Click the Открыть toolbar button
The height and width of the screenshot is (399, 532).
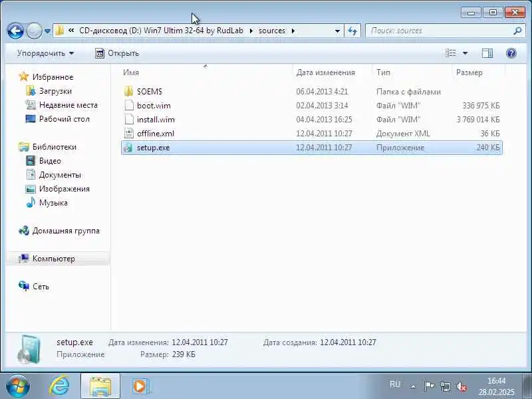tap(117, 53)
